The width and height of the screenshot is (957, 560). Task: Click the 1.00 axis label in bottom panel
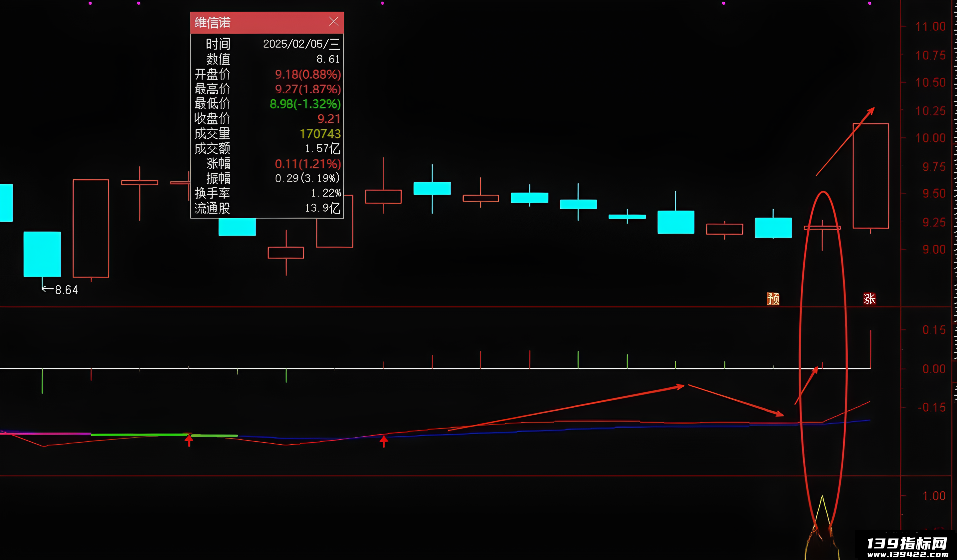point(934,496)
